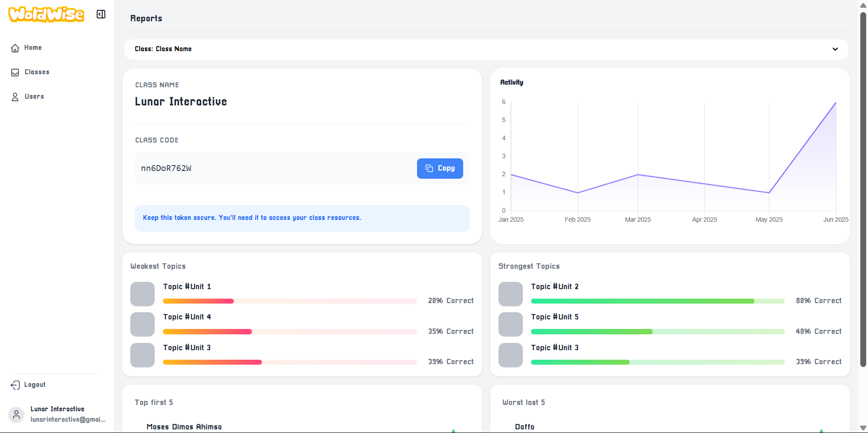Click the page scrollbar down arrow
Screen dimensions: 868x433
tap(863, 428)
